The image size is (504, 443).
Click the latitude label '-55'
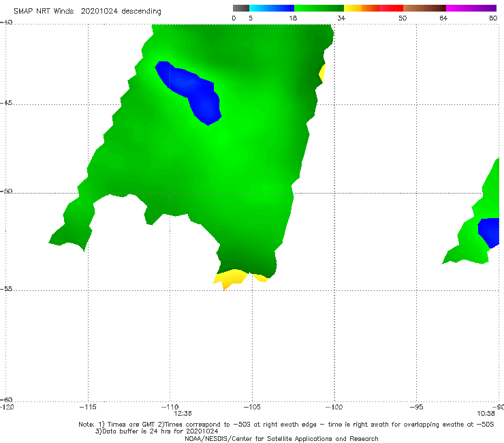pos(6,288)
